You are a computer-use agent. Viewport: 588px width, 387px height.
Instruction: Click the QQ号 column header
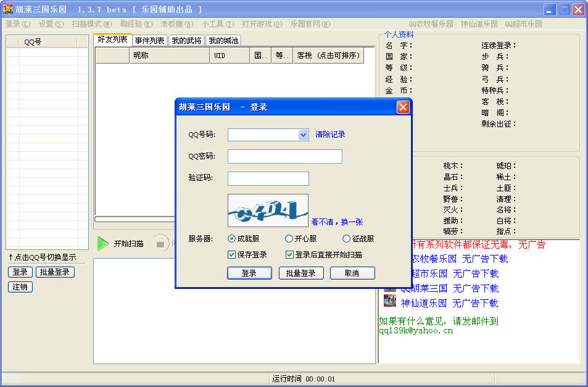pyautogui.click(x=48, y=42)
